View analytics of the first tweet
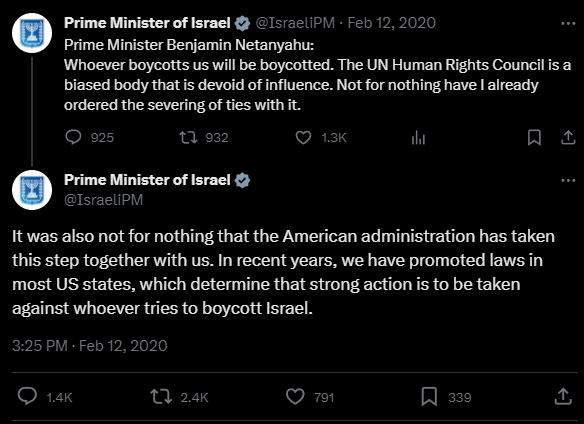This screenshot has height=424, width=584. click(x=418, y=137)
